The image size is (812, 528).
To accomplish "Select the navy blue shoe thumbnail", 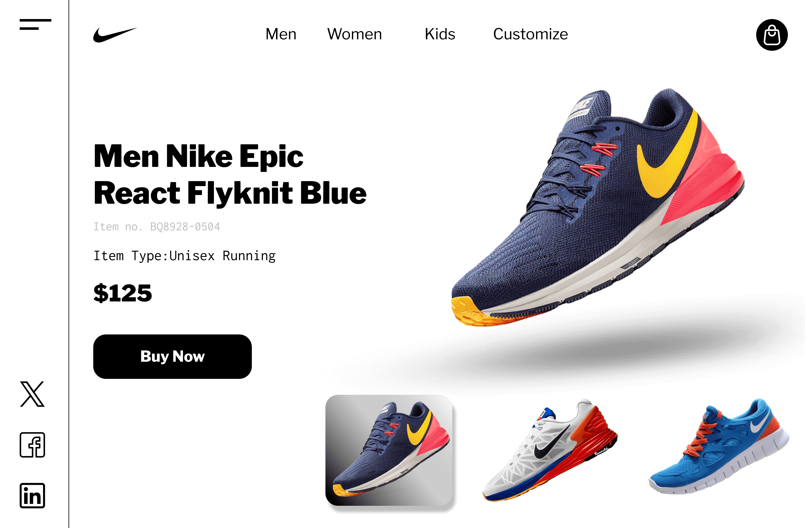I will click(389, 450).
